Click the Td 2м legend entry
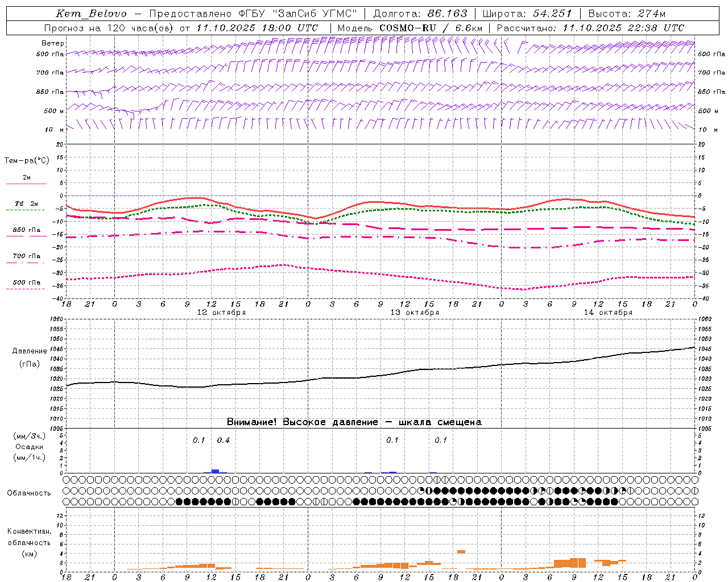Screen dimensions: 728x582 point(26,203)
